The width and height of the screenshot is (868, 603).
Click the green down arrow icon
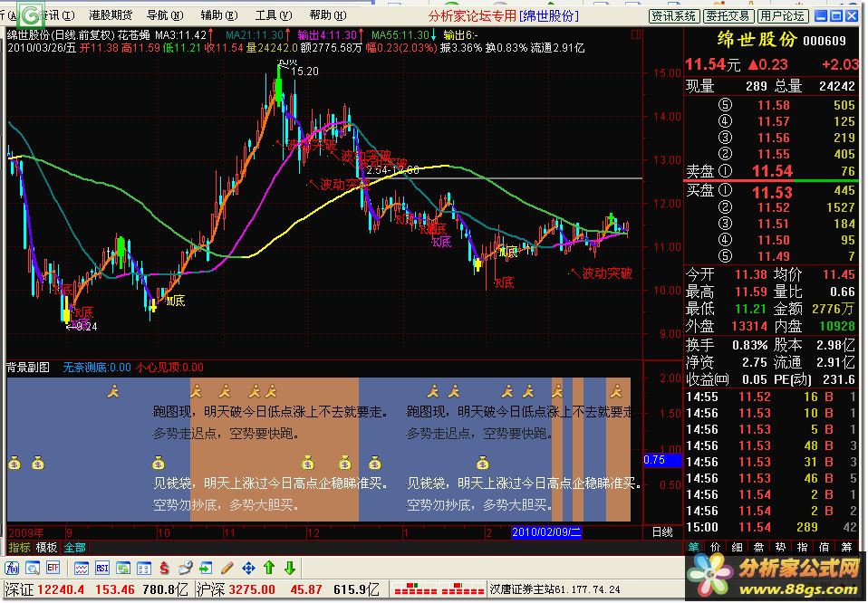[x=290, y=569]
